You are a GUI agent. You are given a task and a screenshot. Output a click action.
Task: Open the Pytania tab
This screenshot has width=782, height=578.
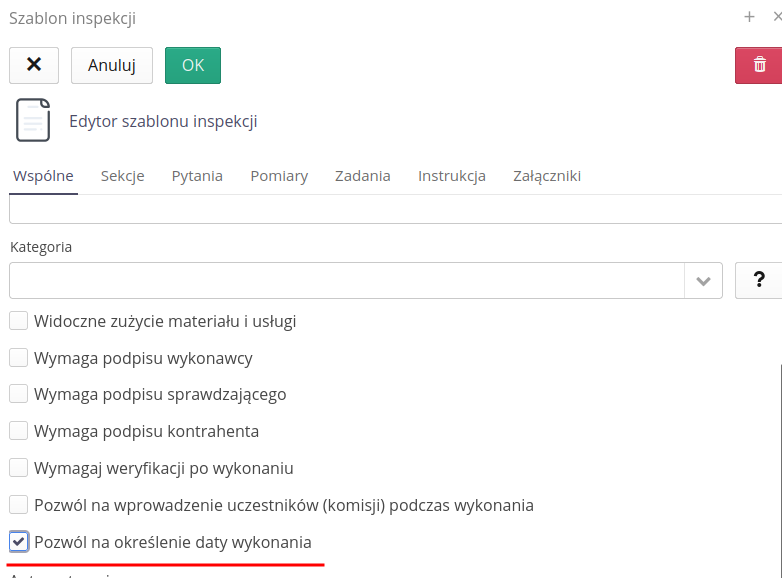[197, 176]
